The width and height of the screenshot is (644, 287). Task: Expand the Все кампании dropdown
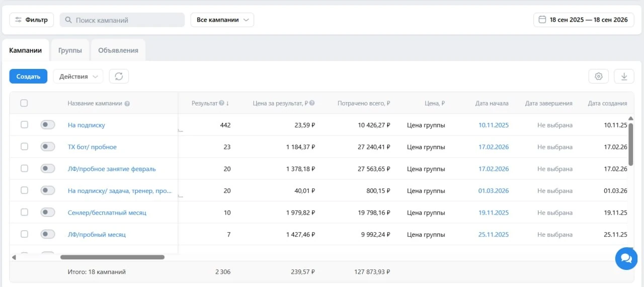click(x=222, y=20)
